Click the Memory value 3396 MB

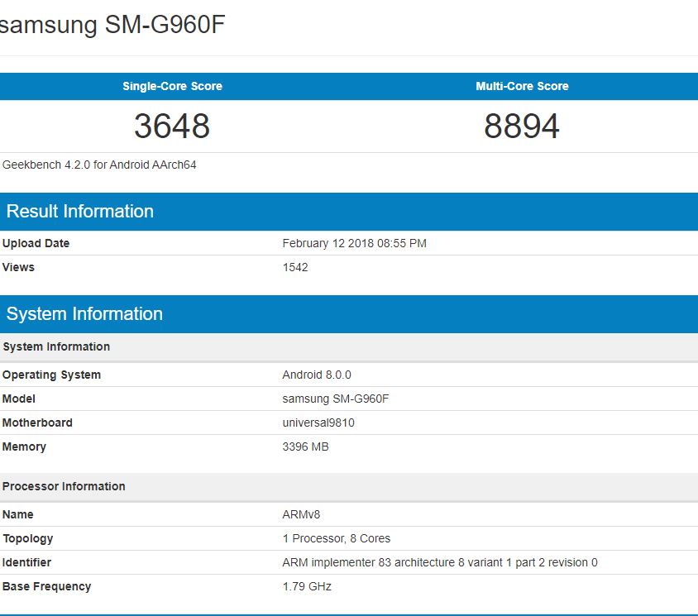pos(306,446)
